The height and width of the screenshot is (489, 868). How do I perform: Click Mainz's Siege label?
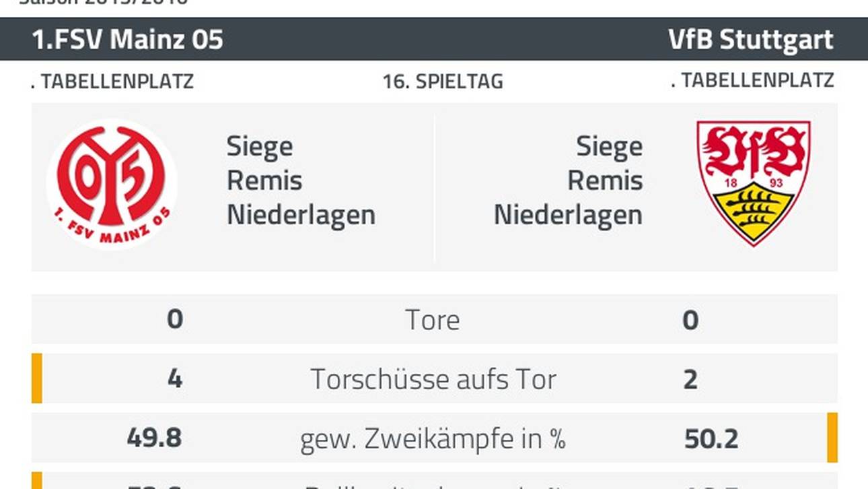click(x=260, y=146)
